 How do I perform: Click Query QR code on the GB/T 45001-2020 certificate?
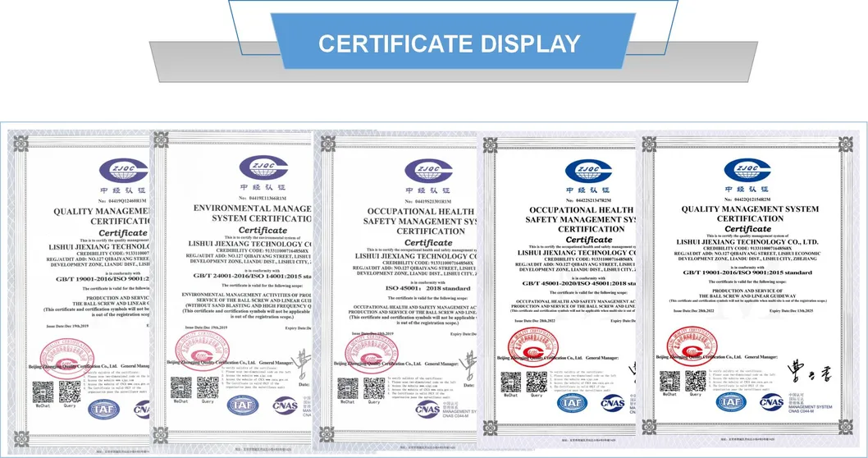coord(537,382)
